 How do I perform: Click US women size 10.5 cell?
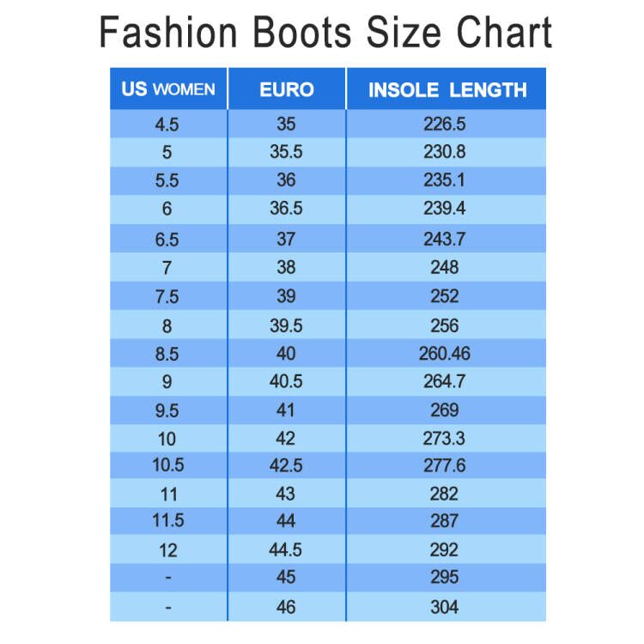[168, 465]
